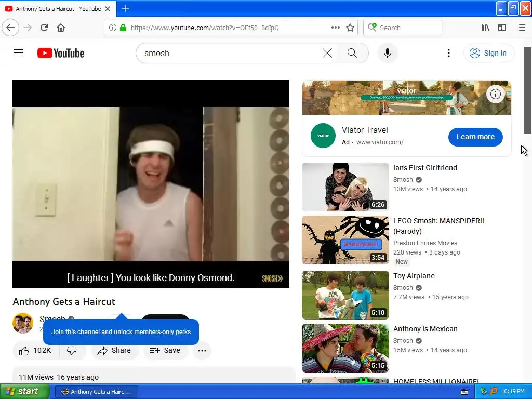Screen dimensions: 532x399
Task: Share the video
Action: [x=114, y=351]
